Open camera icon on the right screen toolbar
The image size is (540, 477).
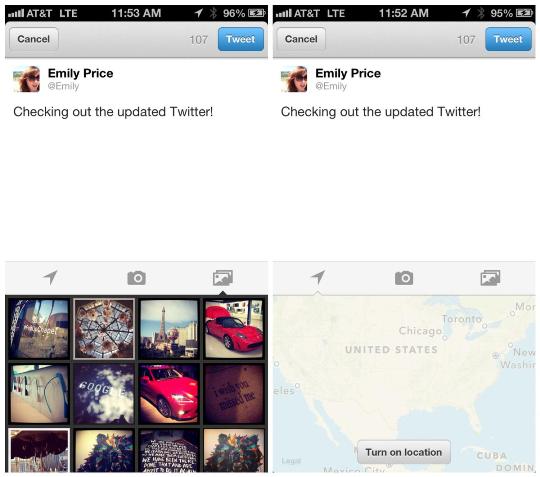coord(404,278)
